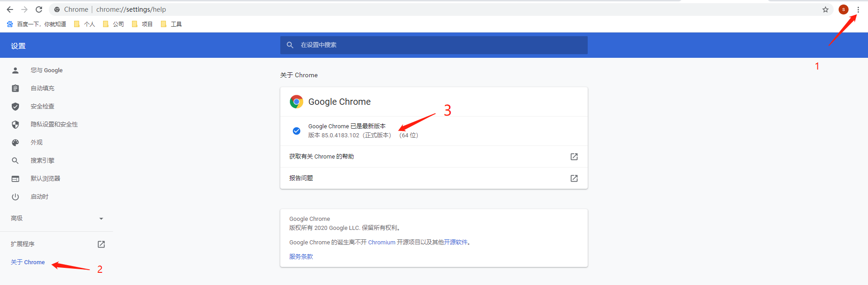Click the version text 85.0.4183.102
This screenshot has width=868, height=285.
[340, 135]
